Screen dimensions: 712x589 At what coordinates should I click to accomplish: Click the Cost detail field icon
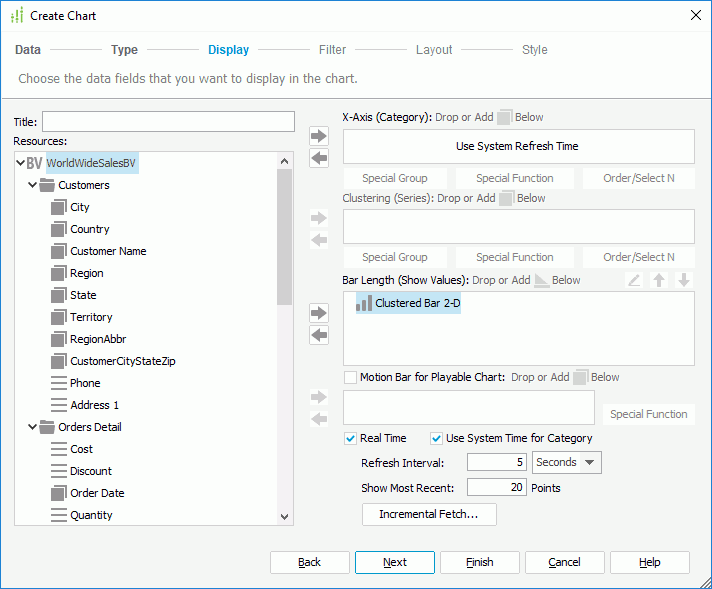tap(59, 449)
